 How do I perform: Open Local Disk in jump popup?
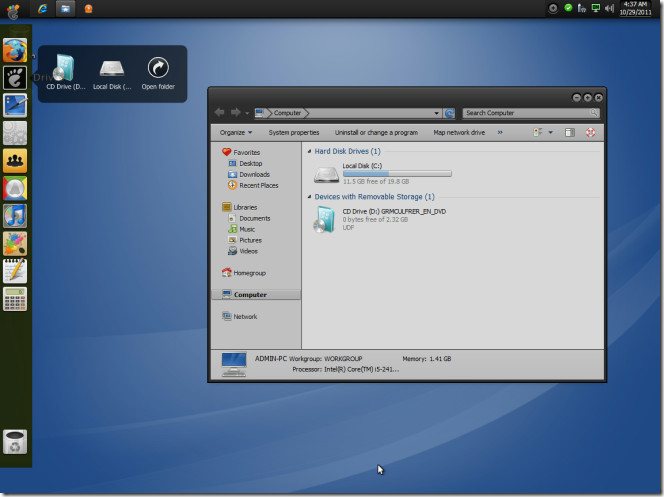pyautogui.click(x=112, y=72)
